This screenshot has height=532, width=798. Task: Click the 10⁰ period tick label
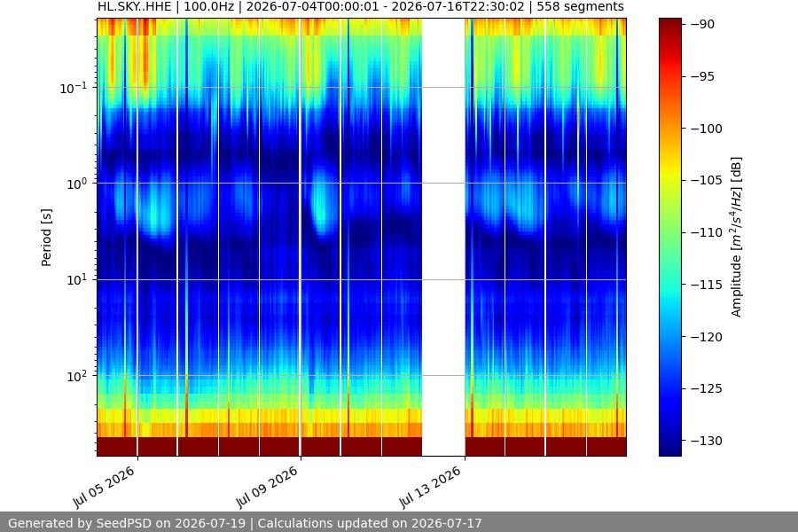(x=76, y=184)
